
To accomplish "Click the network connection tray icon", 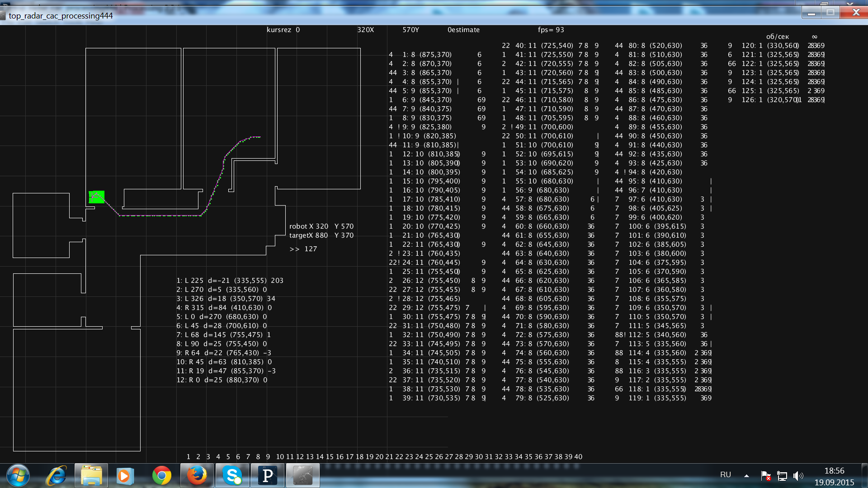I will tap(782, 476).
